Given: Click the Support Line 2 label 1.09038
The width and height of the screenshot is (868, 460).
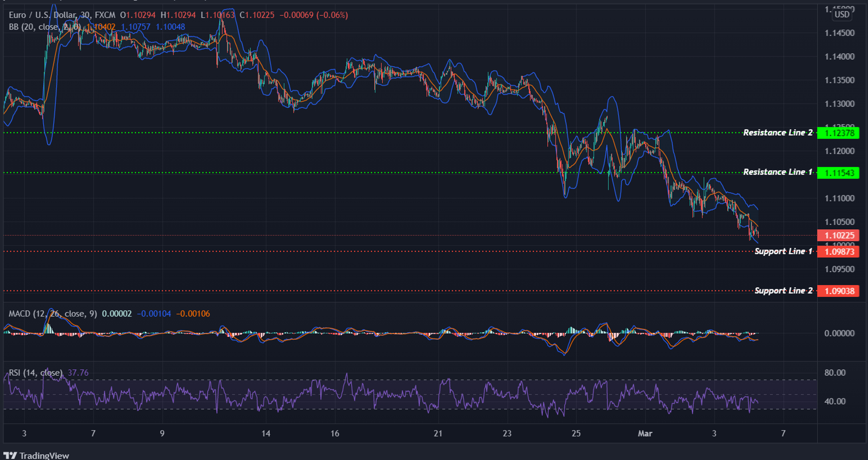Looking at the screenshot, I should click(839, 291).
